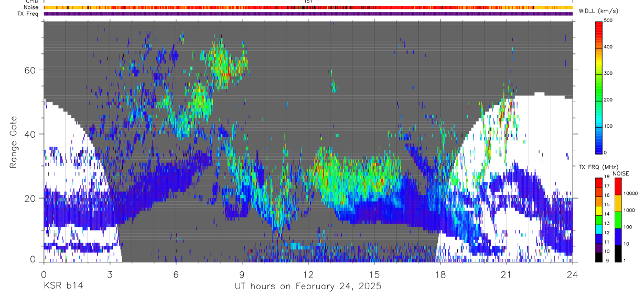Click the "KSR b14" radar beam label
This screenshot has height=297, width=644.
click(63, 286)
